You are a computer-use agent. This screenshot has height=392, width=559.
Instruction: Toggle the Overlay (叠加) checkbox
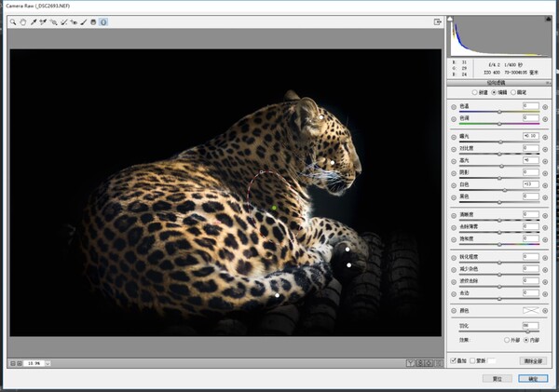454,360
